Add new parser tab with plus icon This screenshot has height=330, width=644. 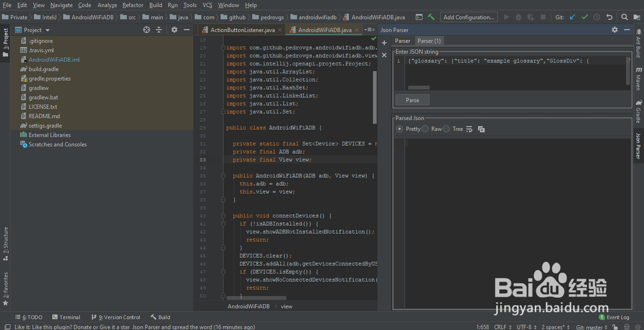pyautogui.click(x=384, y=43)
